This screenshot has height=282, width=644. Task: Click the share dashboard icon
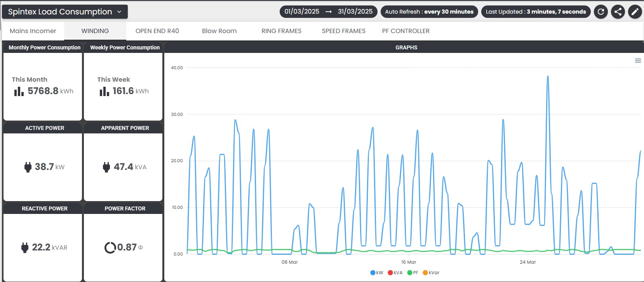(x=618, y=12)
